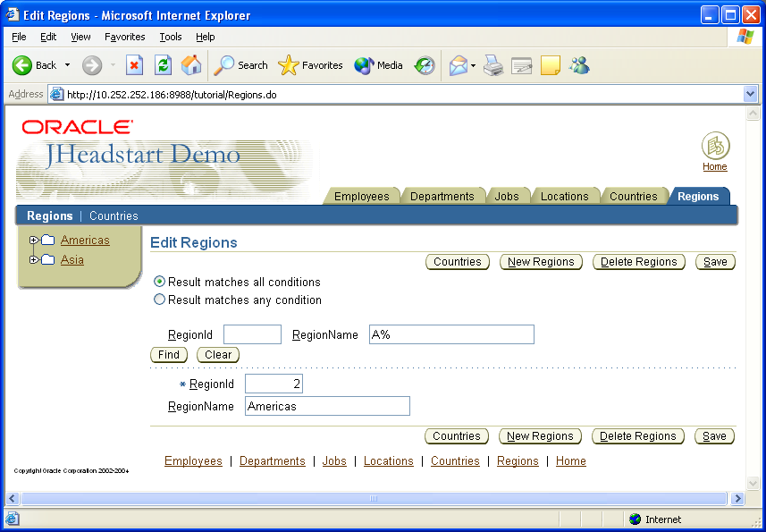Open the address bar dropdown arrow
The height and width of the screenshot is (532, 766).
point(750,94)
